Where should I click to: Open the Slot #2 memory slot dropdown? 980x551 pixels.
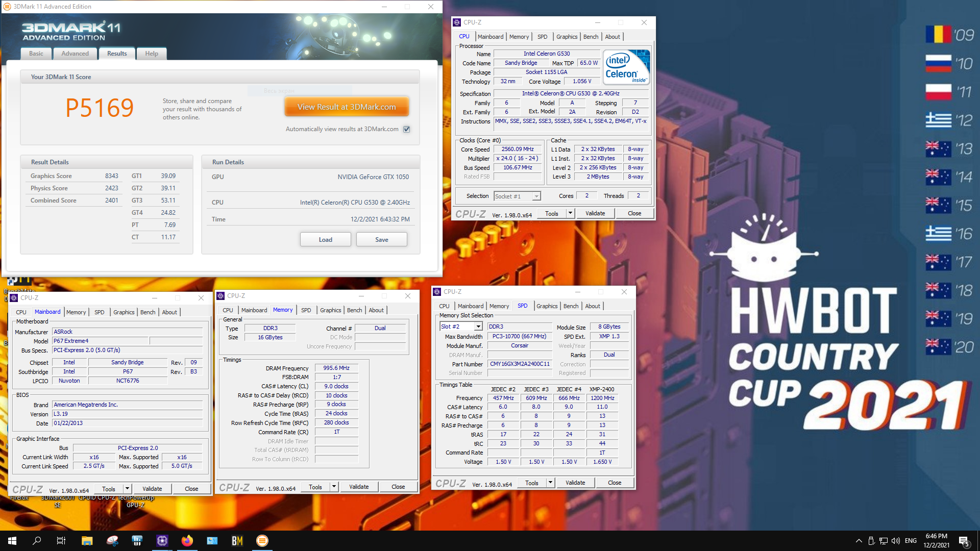[461, 327]
